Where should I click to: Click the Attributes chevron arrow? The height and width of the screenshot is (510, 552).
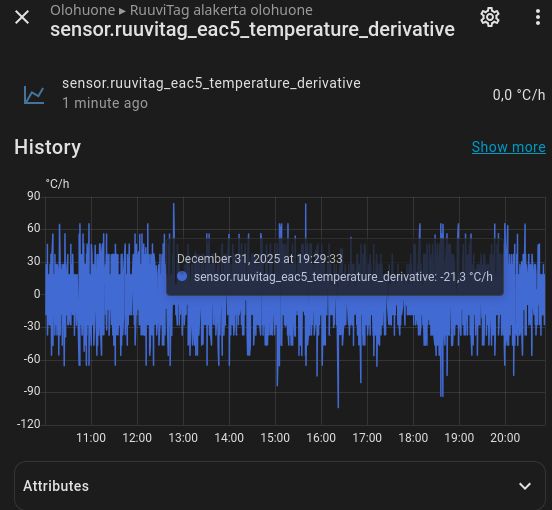click(x=525, y=486)
